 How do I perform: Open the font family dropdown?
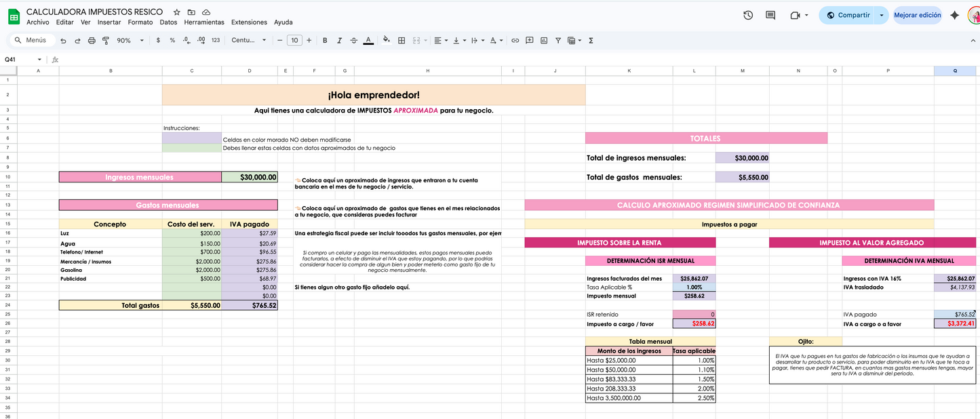[247, 40]
